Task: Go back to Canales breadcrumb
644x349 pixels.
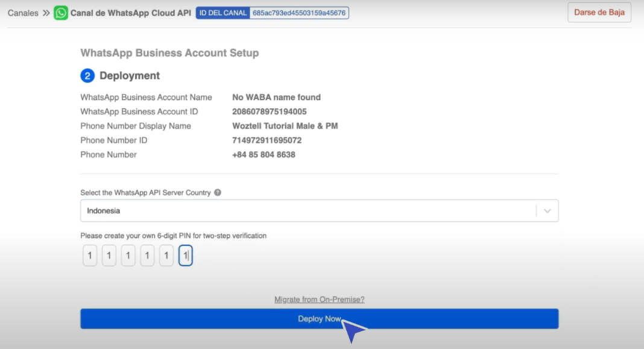Action: coord(23,13)
